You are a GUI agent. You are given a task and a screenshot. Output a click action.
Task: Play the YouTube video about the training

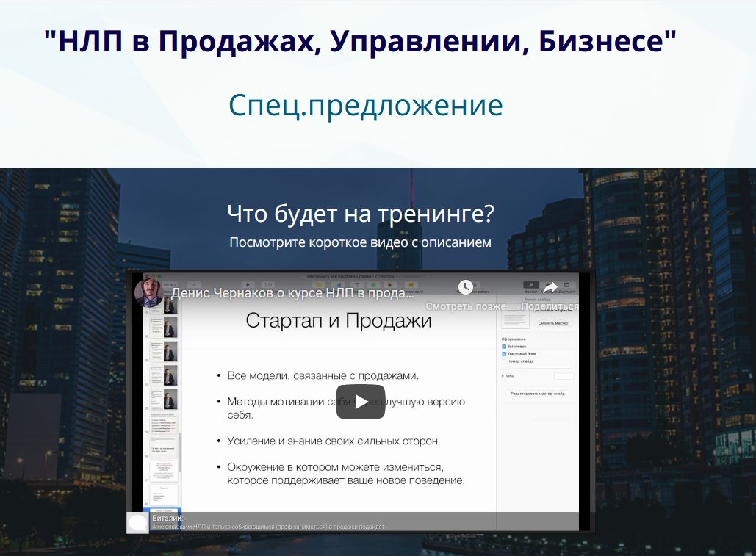tap(360, 401)
